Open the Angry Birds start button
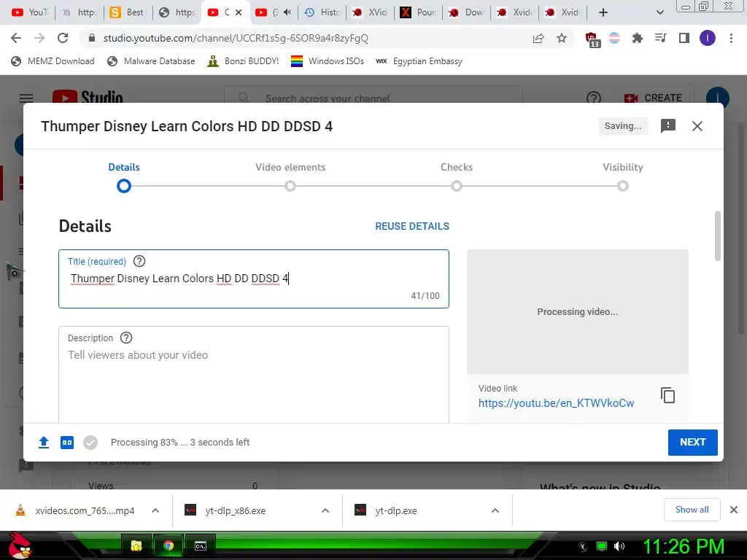This screenshot has height=560, width=747. 19,545
